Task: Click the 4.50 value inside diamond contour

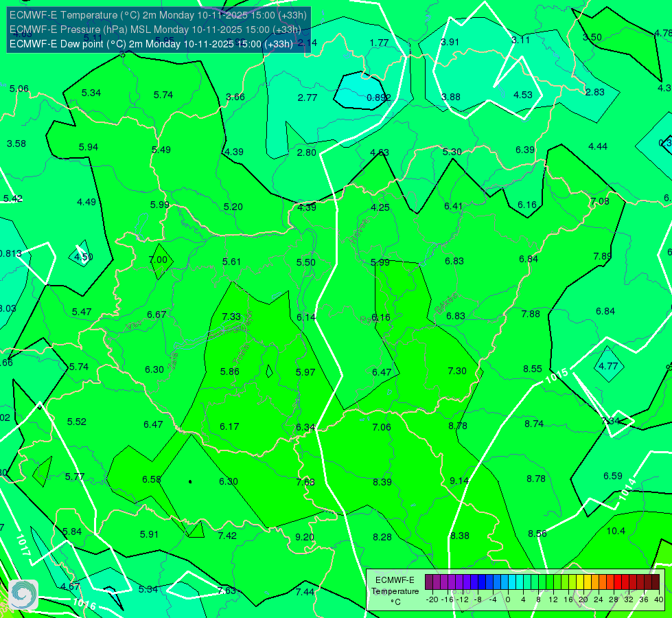Action: coord(84,257)
